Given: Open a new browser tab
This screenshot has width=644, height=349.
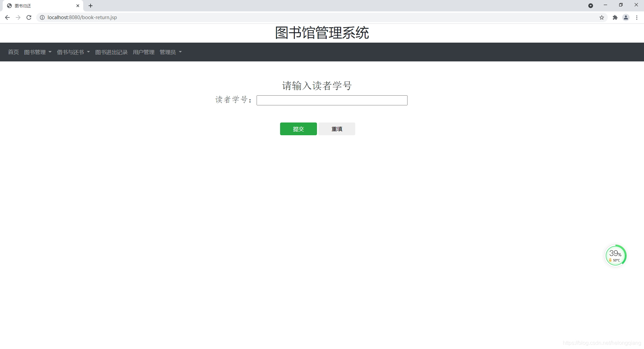Looking at the screenshot, I should [91, 6].
